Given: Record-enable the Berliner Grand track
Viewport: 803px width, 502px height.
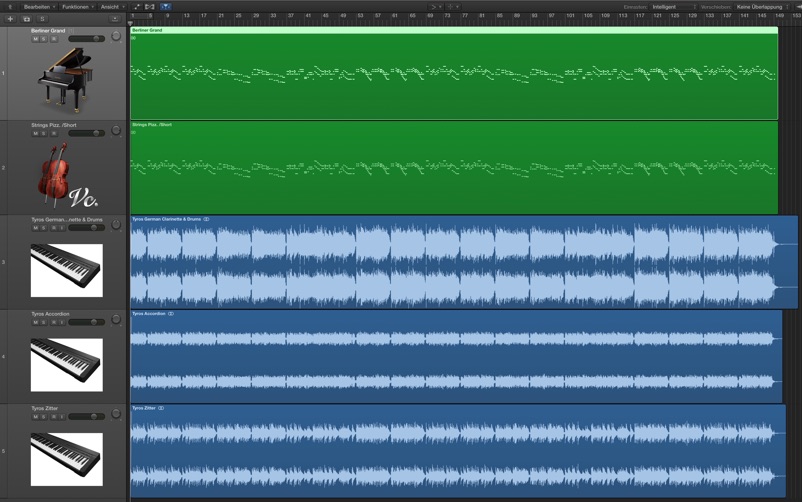Looking at the screenshot, I should pyautogui.click(x=54, y=39).
